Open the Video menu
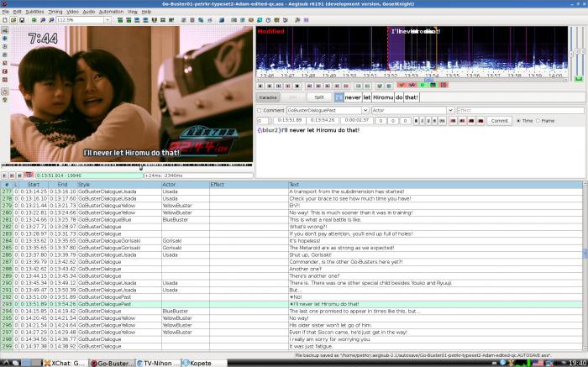This screenshot has width=588, height=367. click(x=72, y=12)
